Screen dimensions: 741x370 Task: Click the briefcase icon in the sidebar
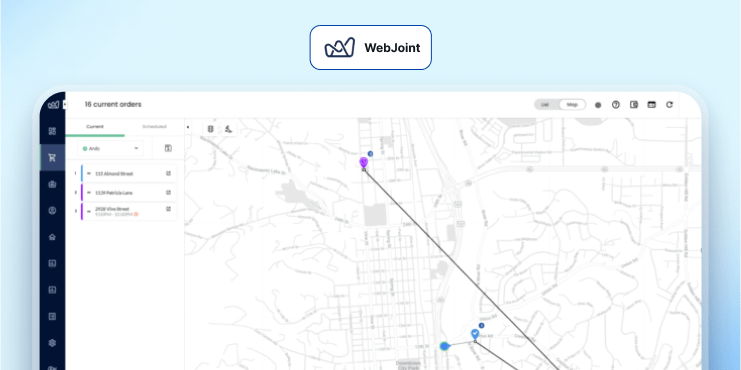point(52,184)
